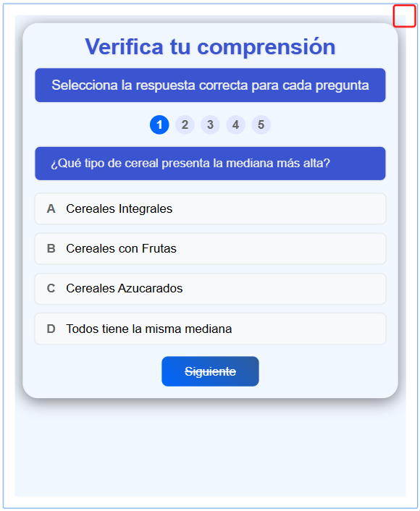Select answer A Cereales Integrales

[x=210, y=208]
